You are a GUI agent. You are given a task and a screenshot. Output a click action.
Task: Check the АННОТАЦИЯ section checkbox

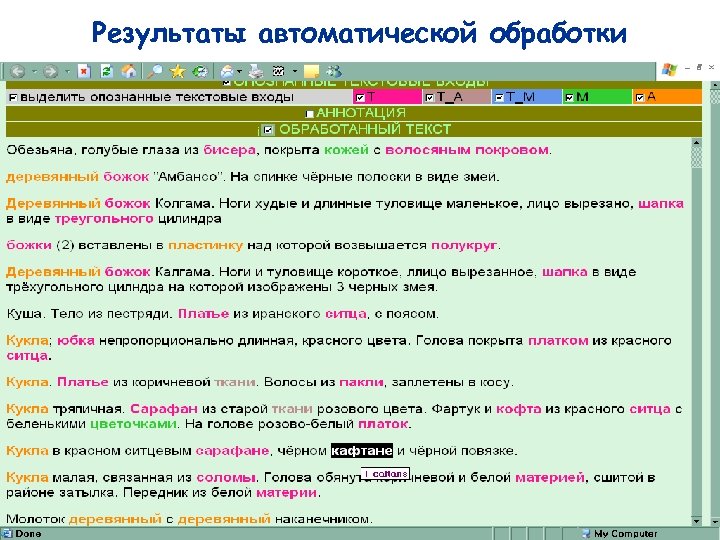(310, 113)
